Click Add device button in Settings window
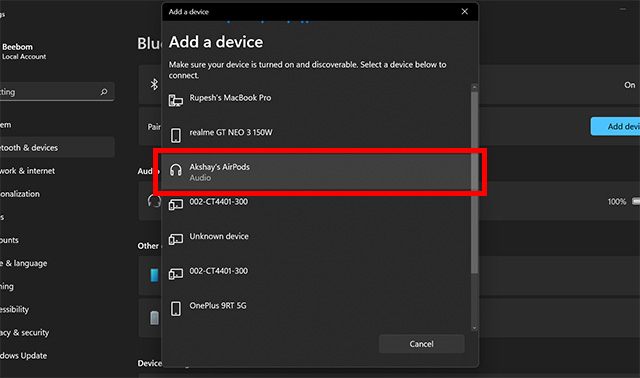This screenshot has height=378, width=640. pyautogui.click(x=615, y=127)
